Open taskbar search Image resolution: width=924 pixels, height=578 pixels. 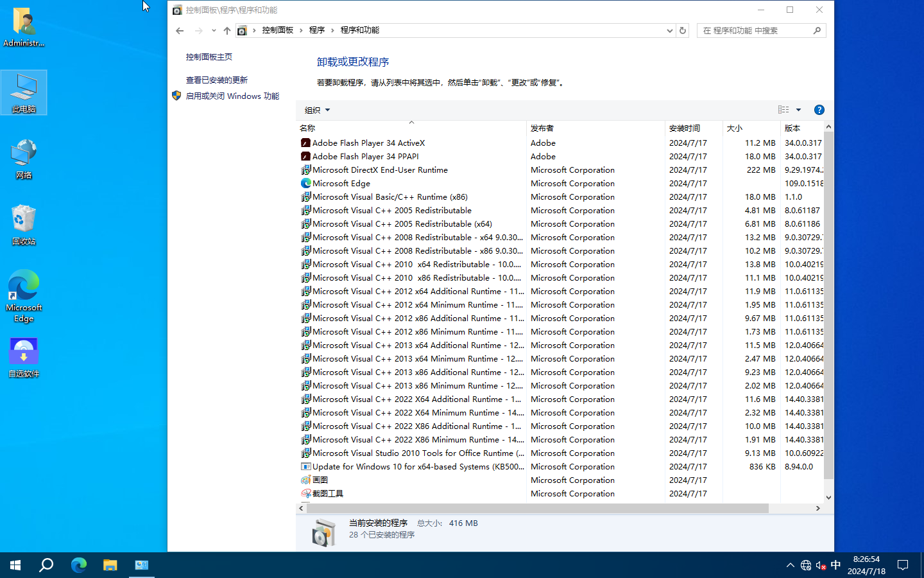tap(46, 565)
